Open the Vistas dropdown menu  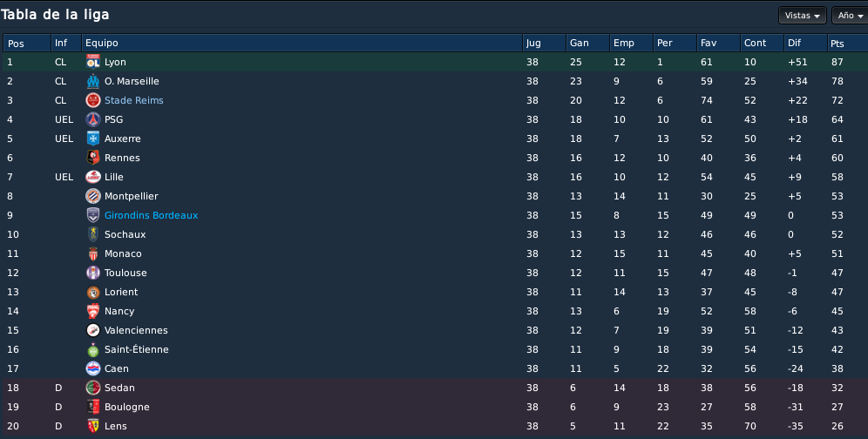coord(802,16)
